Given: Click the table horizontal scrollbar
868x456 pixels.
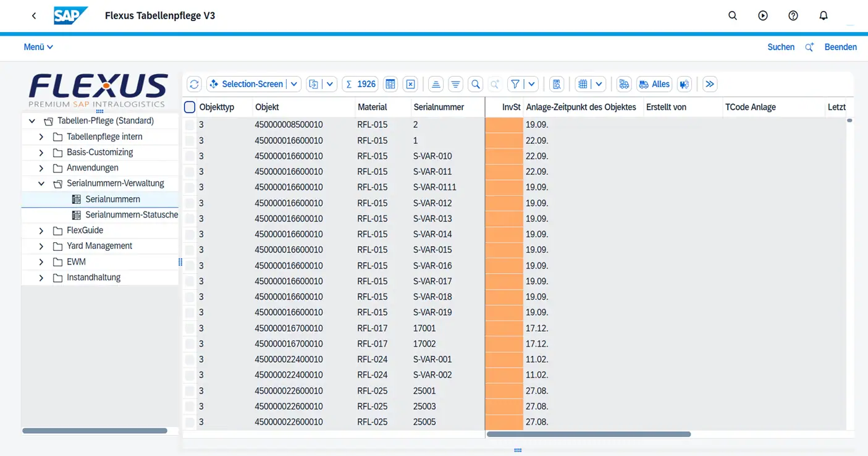Looking at the screenshot, I should coord(588,434).
